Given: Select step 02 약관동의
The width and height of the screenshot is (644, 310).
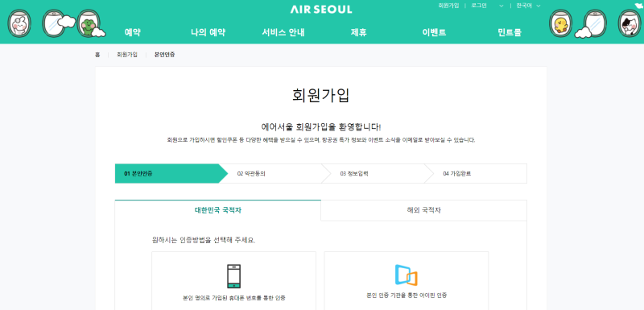Looking at the screenshot, I should pos(275,174).
